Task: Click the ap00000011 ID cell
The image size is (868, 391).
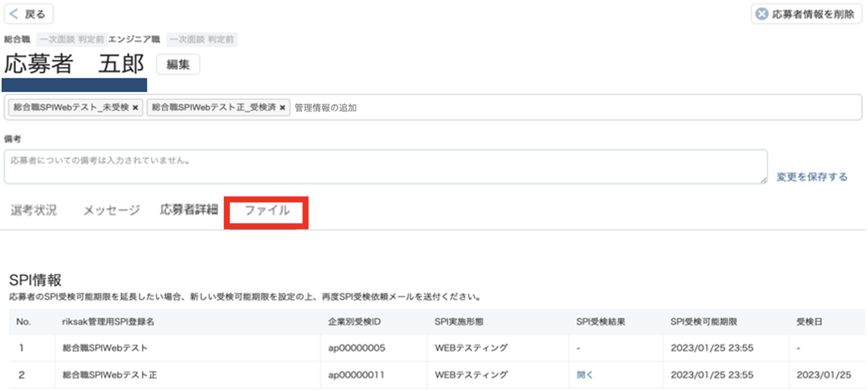Action: (356, 375)
